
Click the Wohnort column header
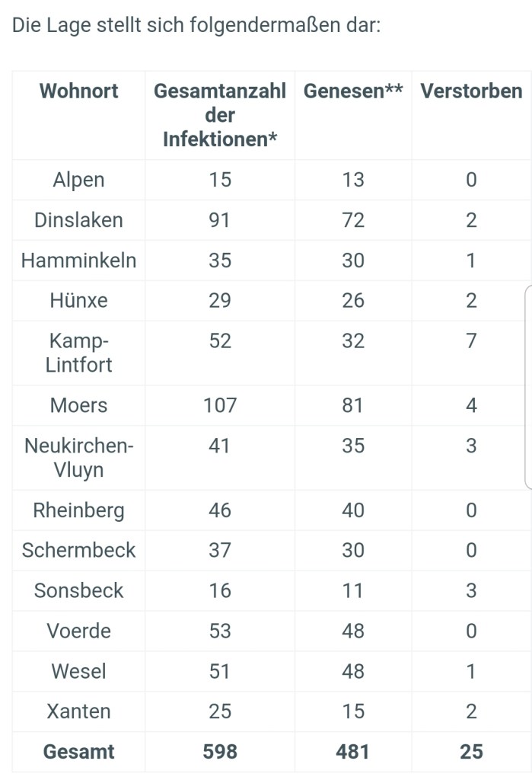78,91
